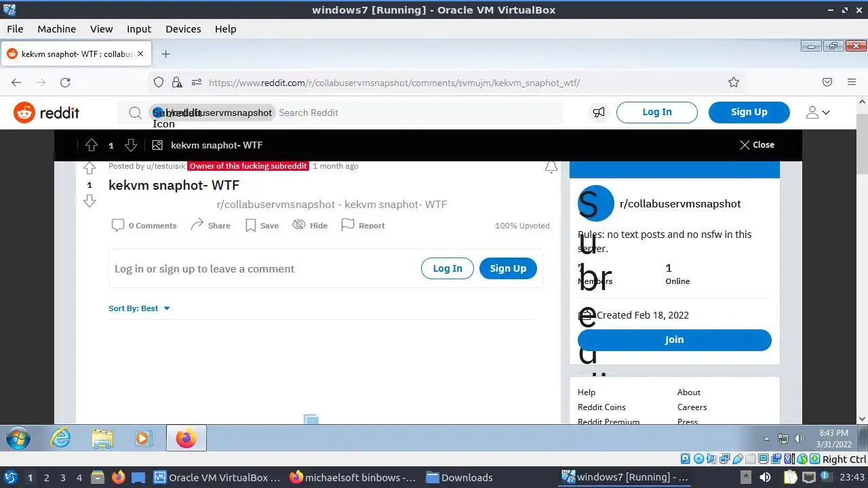Downvote using the arrow in the black title bar
868x488 pixels.
pyautogui.click(x=131, y=145)
